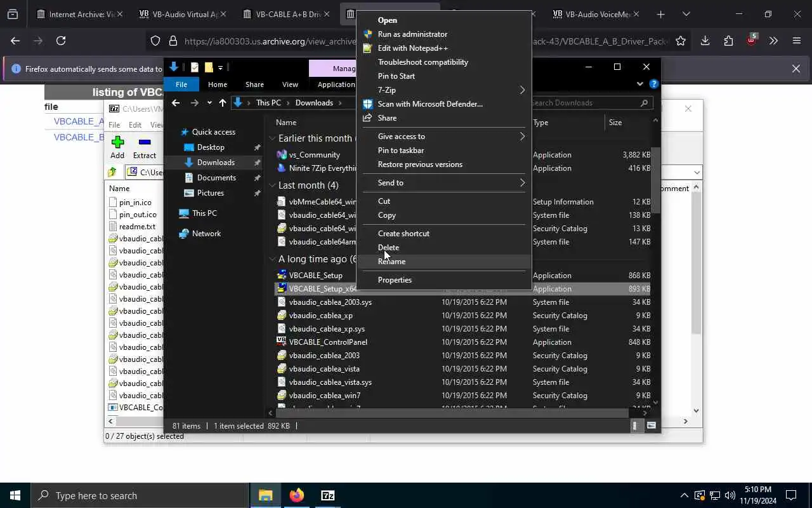Choose Open in the context menu
812x508 pixels.
click(x=387, y=20)
